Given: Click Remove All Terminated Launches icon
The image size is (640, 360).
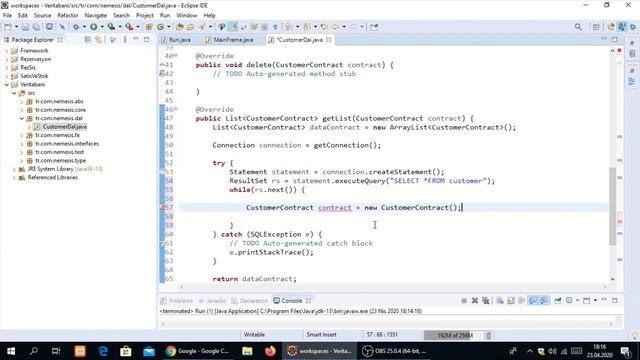Looking at the screenshot, I should 485,300.
